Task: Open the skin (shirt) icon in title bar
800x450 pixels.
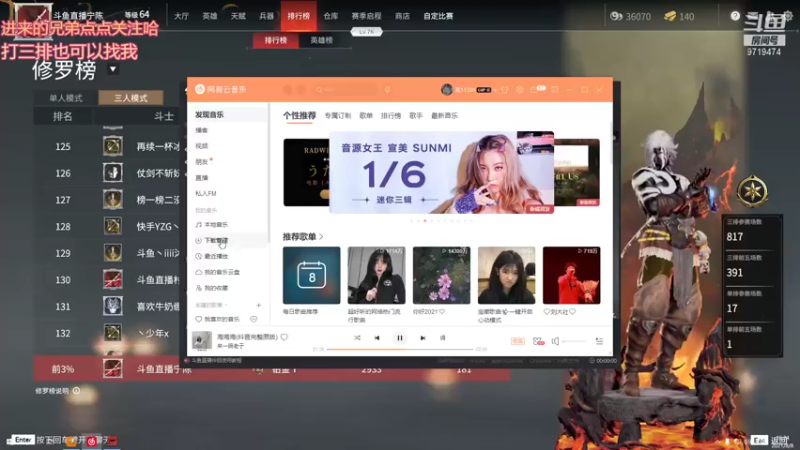Action: point(505,90)
